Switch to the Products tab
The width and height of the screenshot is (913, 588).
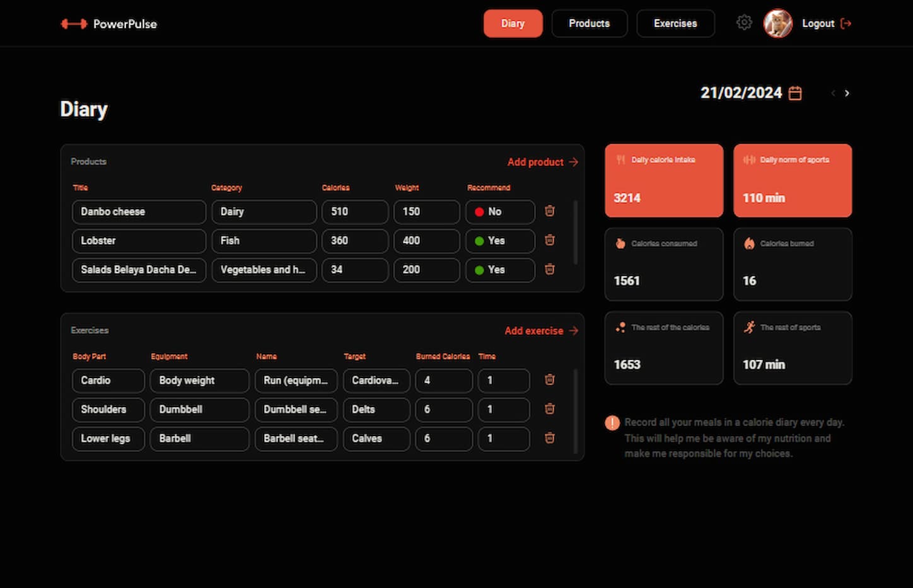click(589, 23)
